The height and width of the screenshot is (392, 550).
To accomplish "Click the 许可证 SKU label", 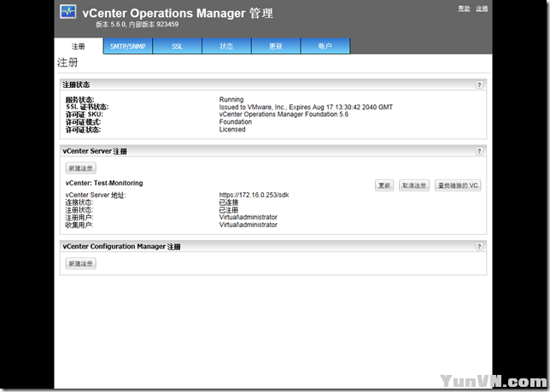I will (85, 114).
